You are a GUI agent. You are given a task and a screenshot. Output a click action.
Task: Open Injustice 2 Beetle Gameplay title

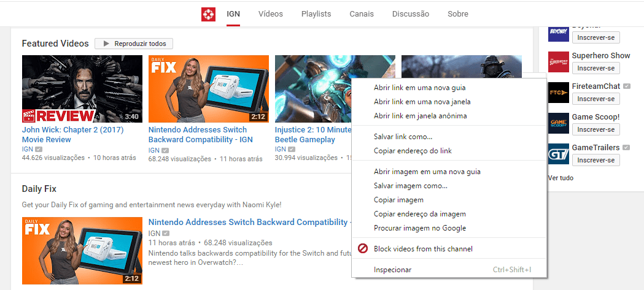pos(313,134)
